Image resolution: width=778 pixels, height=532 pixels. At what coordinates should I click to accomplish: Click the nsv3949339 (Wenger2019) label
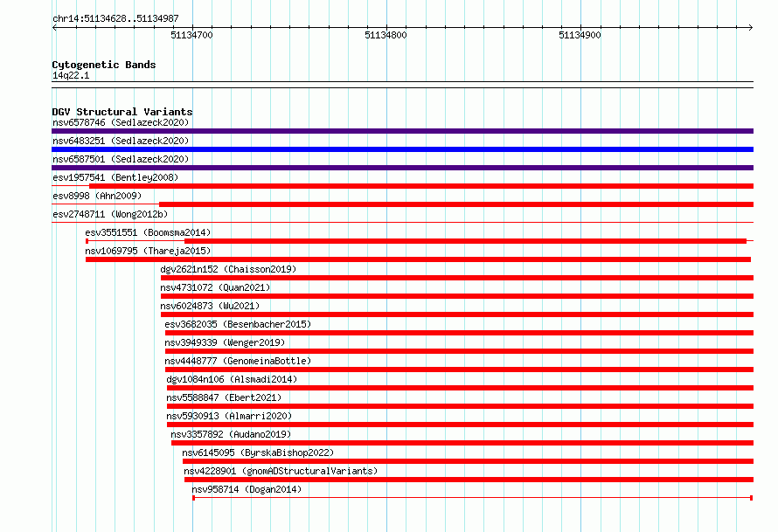[225, 342]
